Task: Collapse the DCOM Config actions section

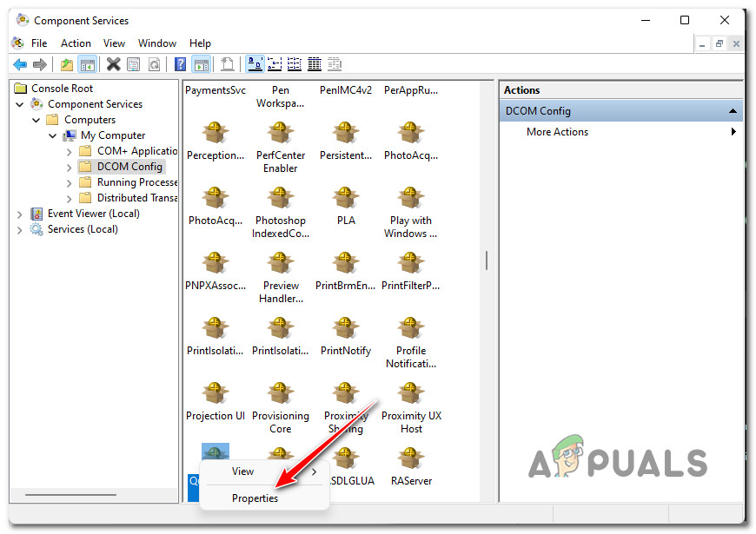Action: (733, 111)
